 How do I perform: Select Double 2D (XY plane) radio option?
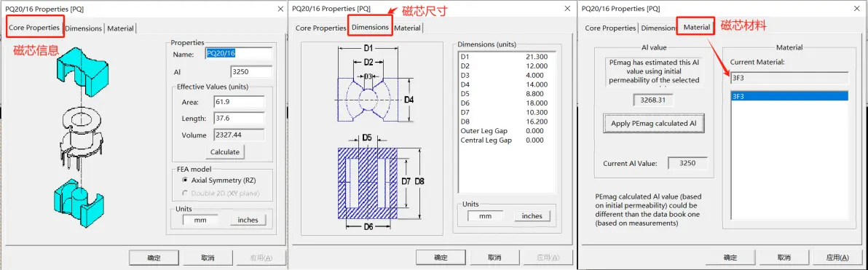(221, 194)
